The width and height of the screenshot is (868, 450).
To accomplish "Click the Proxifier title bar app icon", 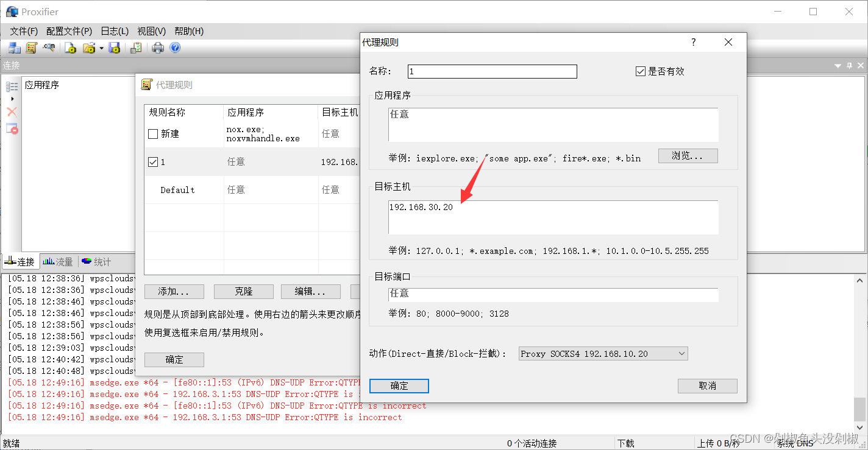I will click(12, 12).
